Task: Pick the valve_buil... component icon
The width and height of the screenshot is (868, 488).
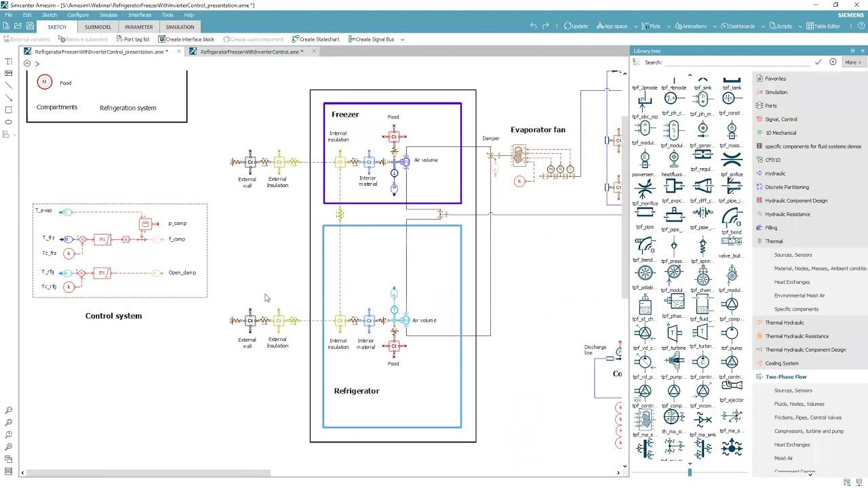Action: tap(731, 243)
